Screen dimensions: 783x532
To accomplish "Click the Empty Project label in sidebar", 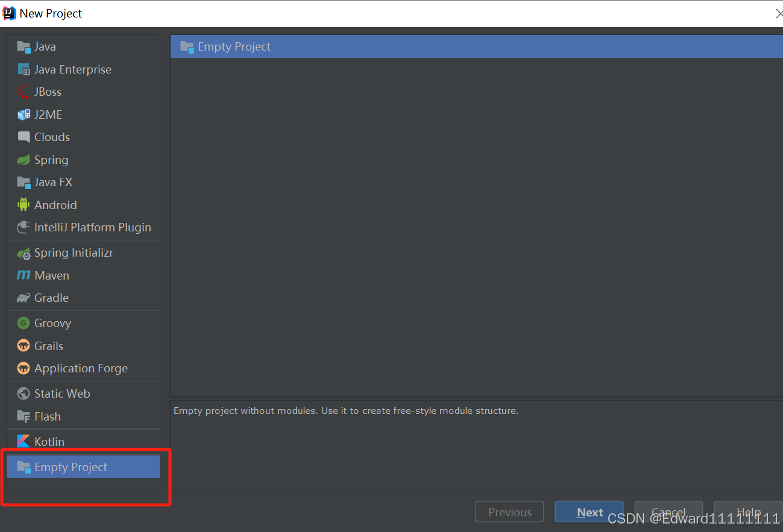I will click(x=71, y=467).
